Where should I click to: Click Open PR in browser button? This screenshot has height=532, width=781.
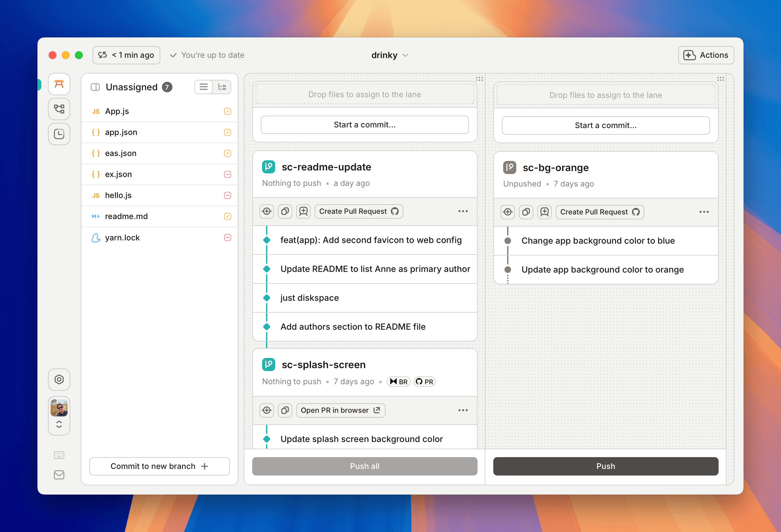tap(341, 410)
